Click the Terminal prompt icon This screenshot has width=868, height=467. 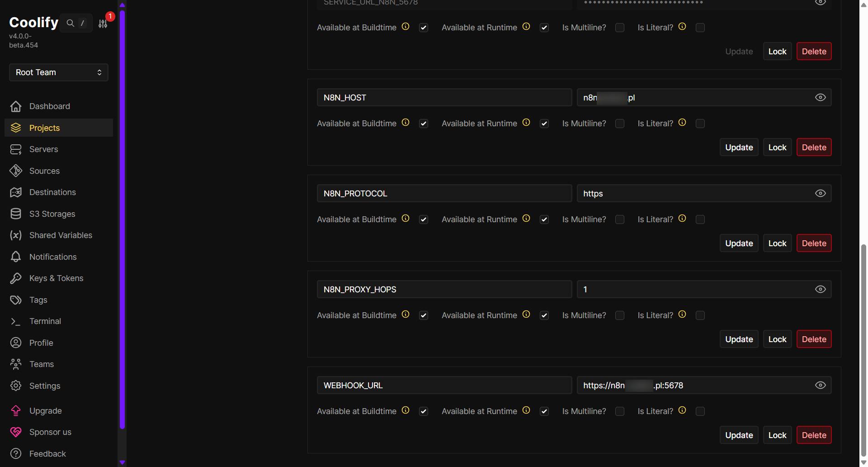16,321
